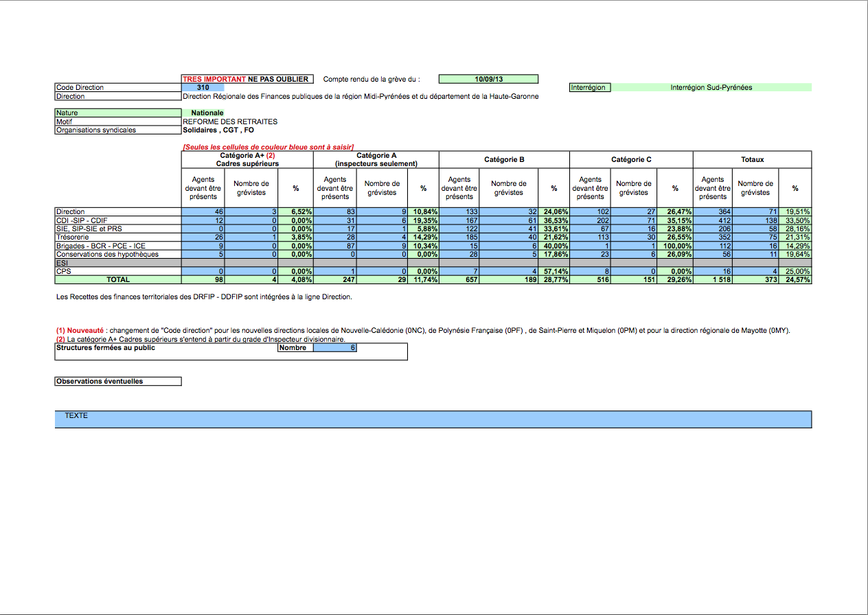Click the Trésorerie row label
Viewport: 868px width, 615px height.
click(118, 237)
